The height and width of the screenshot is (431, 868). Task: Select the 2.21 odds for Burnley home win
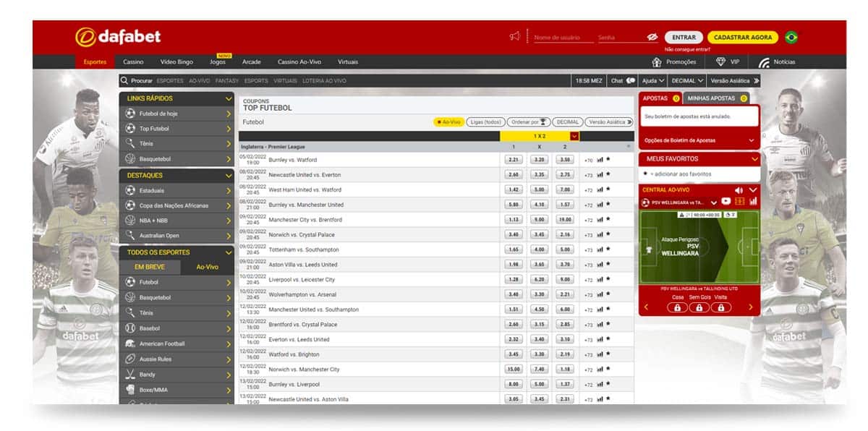pos(514,160)
